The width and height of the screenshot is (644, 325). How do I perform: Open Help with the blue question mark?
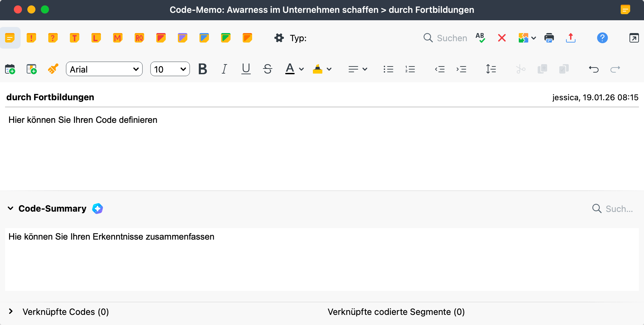tap(602, 38)
